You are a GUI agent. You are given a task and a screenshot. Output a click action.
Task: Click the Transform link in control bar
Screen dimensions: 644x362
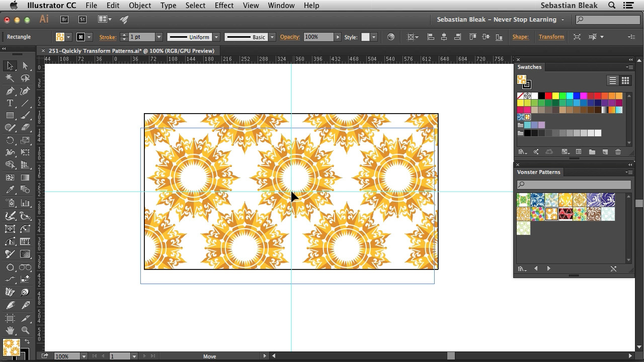pyautogui.click(x=551, y=37)
